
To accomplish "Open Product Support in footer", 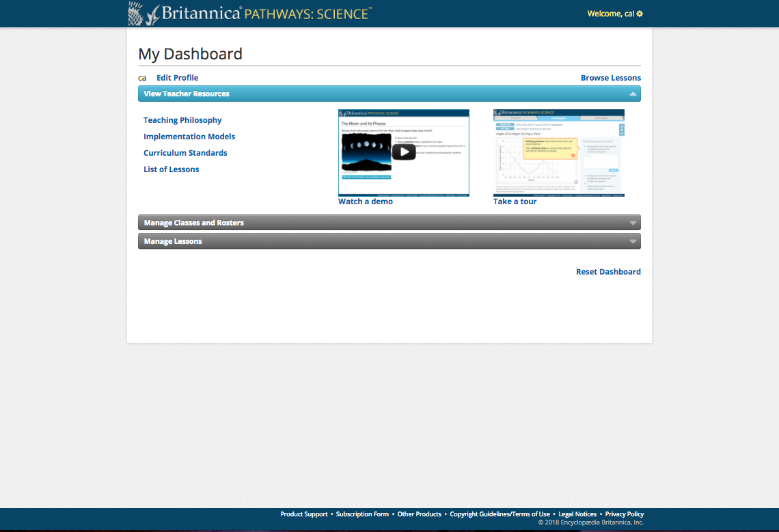I will click(x=303, y=514).
